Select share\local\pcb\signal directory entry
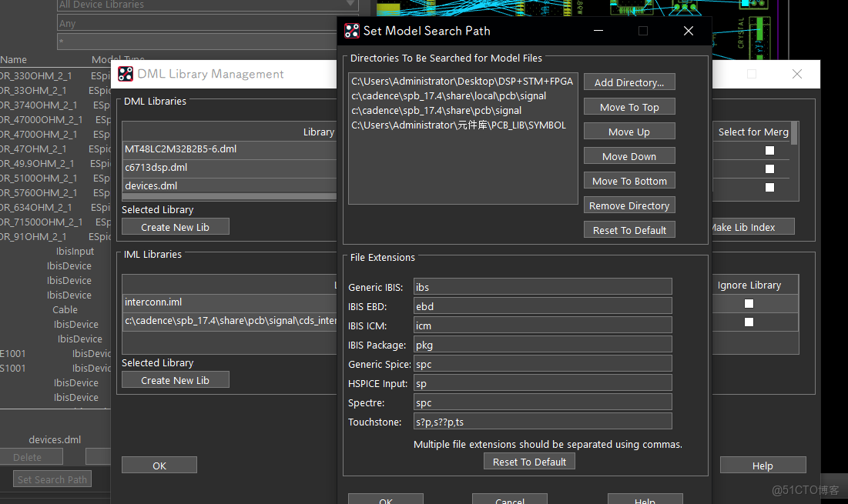 point(448,95)
